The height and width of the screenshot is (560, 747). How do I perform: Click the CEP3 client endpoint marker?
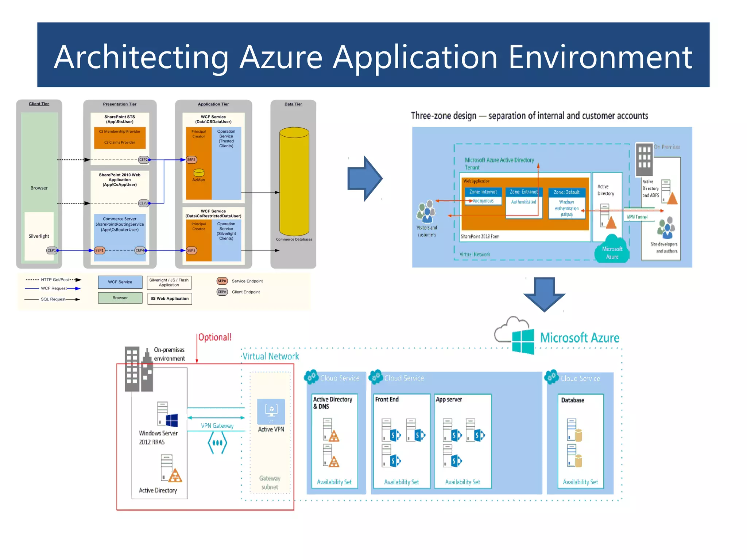[x=143, y=203]
